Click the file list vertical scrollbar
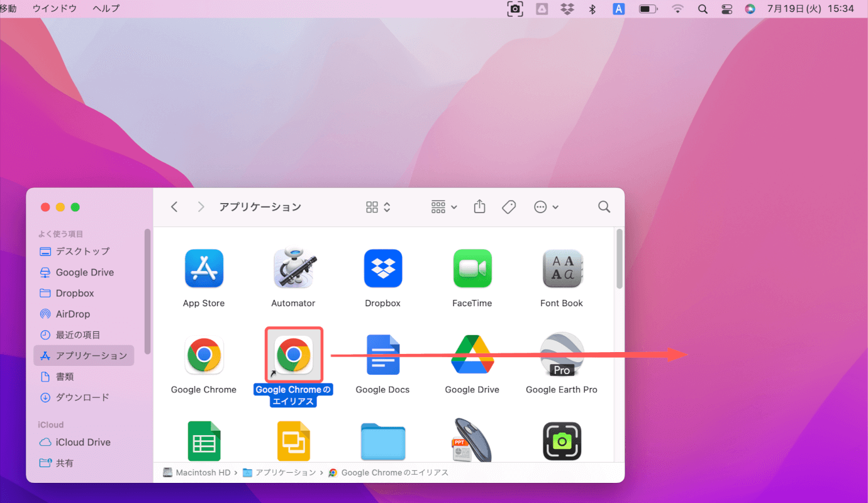Screen dimensions: 868x503 tap(620, 259)
